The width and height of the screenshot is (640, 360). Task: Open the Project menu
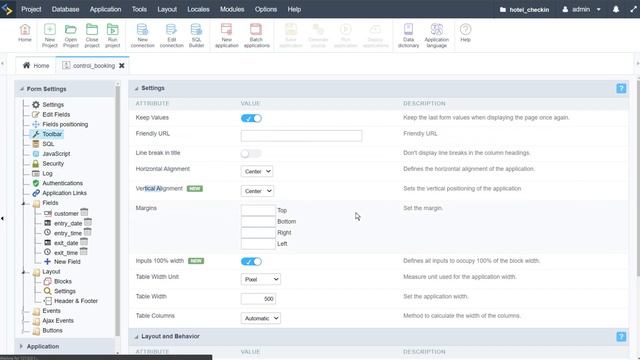click(x=31, y=9)
